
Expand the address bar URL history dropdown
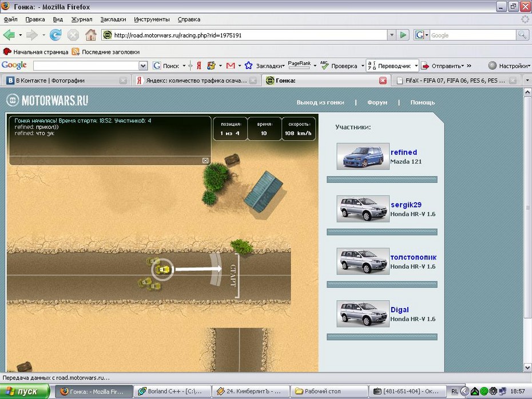392,35
